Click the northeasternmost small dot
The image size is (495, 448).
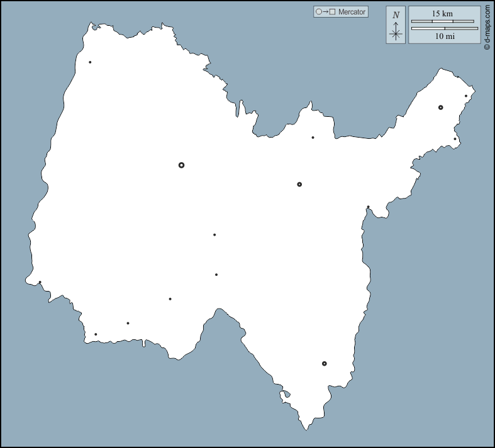[x=466, y=96]
